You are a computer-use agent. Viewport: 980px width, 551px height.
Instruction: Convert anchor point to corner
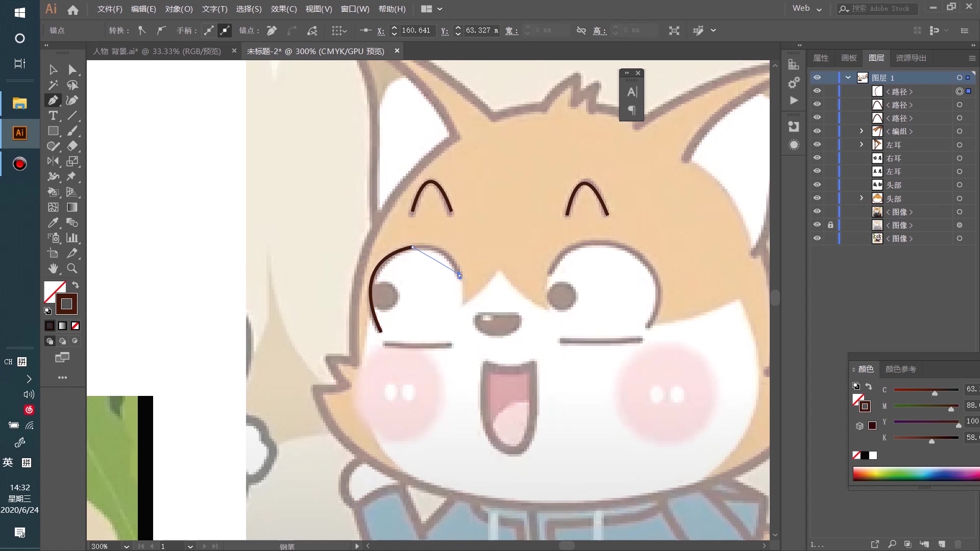tap(142, 31)
